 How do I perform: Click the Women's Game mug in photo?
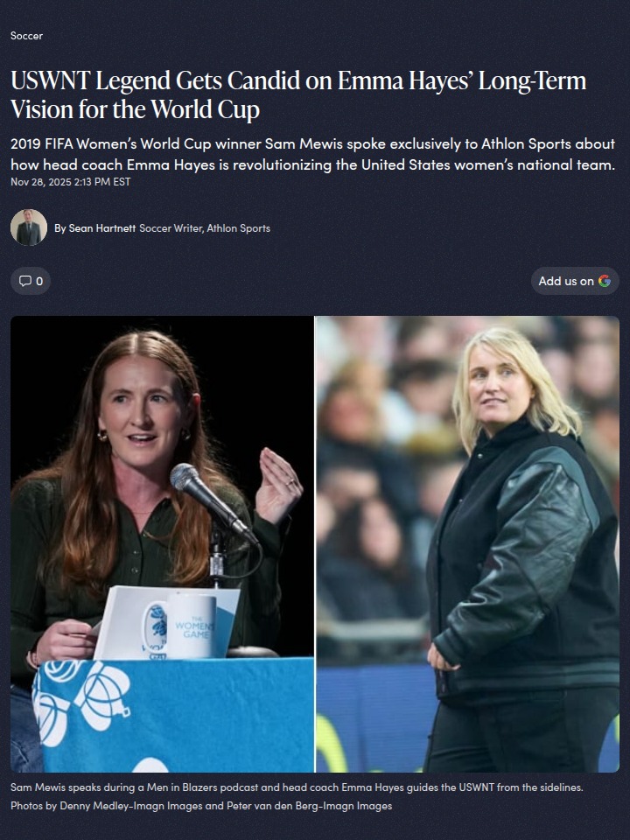click(x=179, y=625)
